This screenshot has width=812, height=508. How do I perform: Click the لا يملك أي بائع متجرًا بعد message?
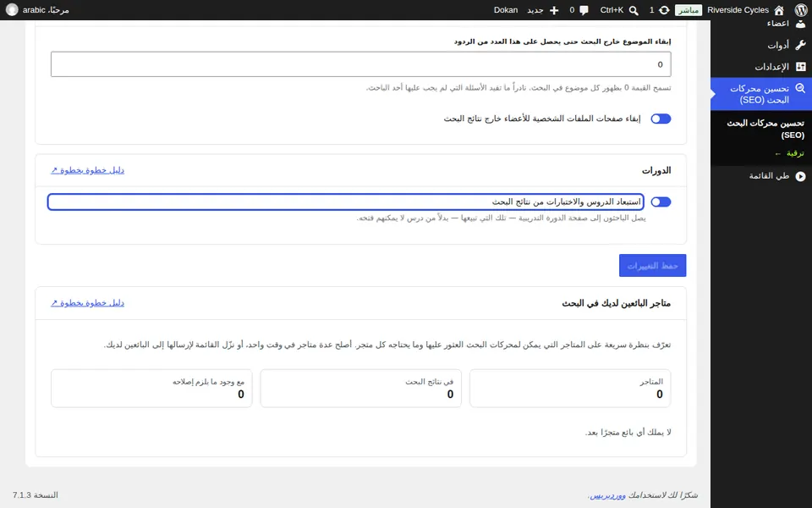point(628,433)
